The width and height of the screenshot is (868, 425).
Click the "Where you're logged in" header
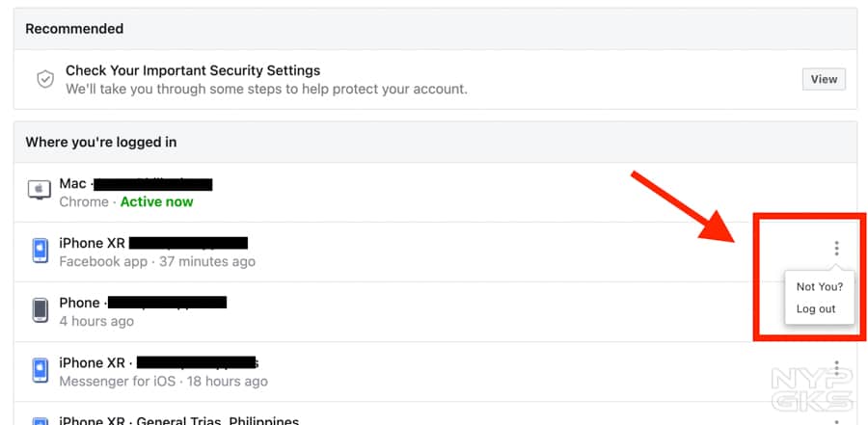tap(100, 142)
